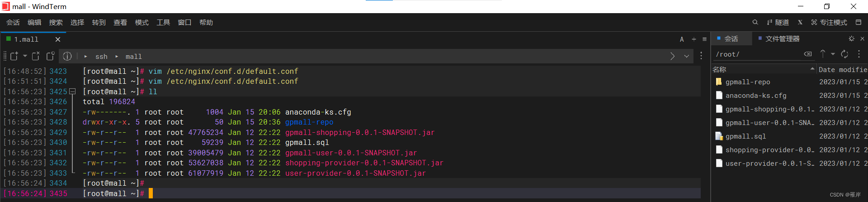Image resolution: width=868 pixels, height=202 pixels.
Task: Click the terminal toolbar drag handle
Action: (x=5, y=56)
